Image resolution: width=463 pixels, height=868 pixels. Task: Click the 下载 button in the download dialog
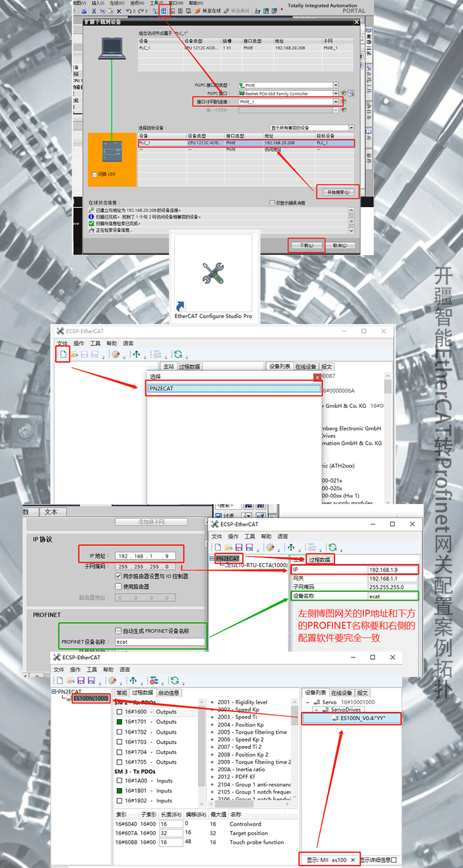306,245
